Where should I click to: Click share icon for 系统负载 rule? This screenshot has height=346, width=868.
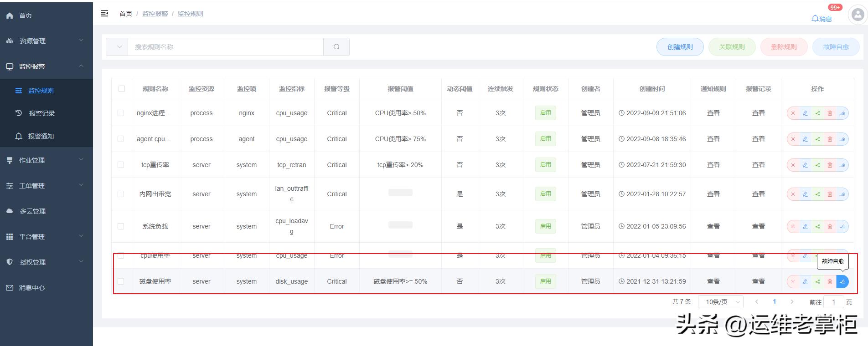click(817, 226)
